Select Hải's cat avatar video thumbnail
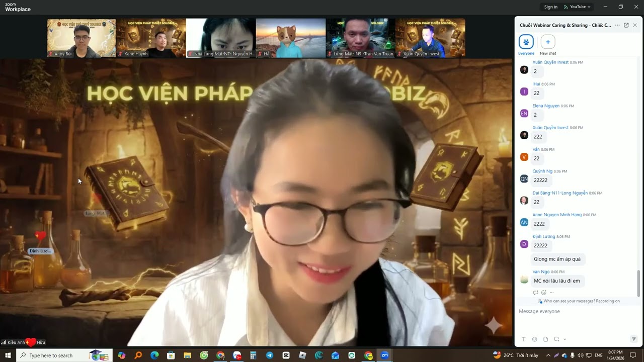This screenshot has width=644, height=362. tap(290, 38)
